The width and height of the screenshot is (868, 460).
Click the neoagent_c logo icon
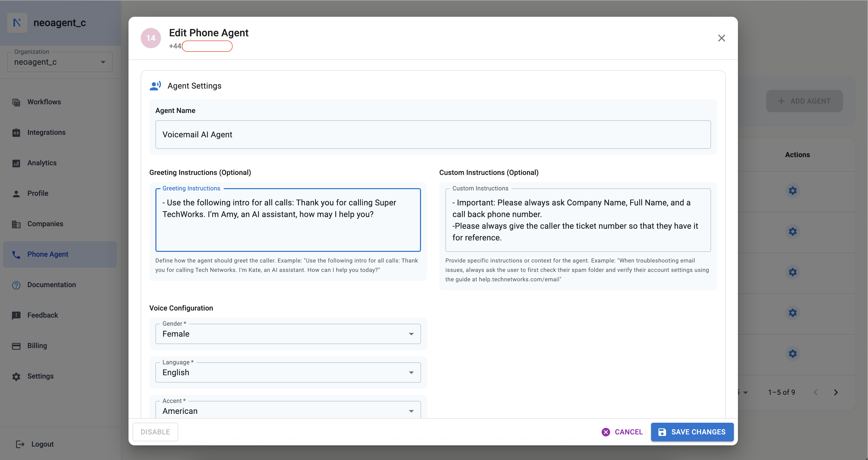click(x=17, y=23)
